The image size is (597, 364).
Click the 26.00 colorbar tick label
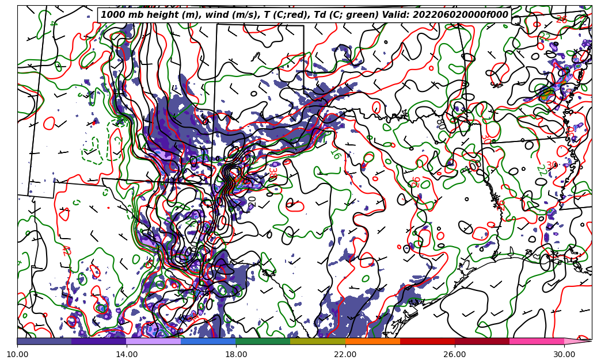click(455, 354)
